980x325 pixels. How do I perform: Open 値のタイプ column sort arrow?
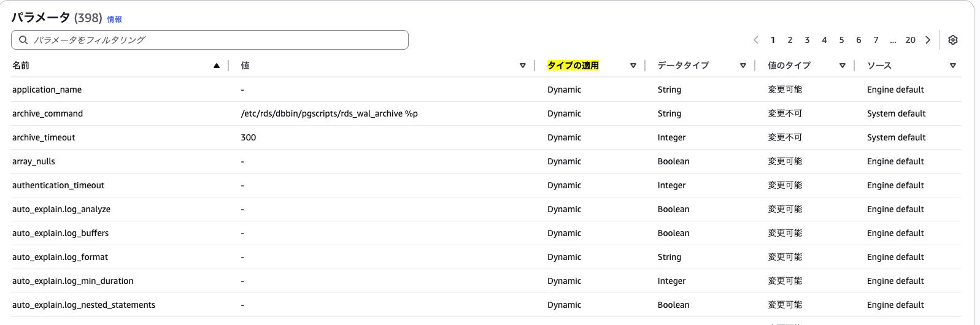[x=843, y=66]
